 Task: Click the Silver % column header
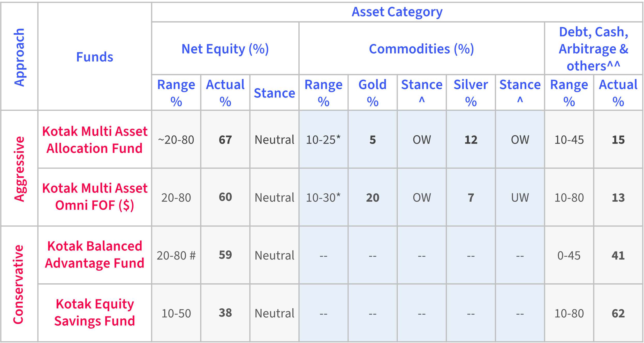(x=471, y=93)
